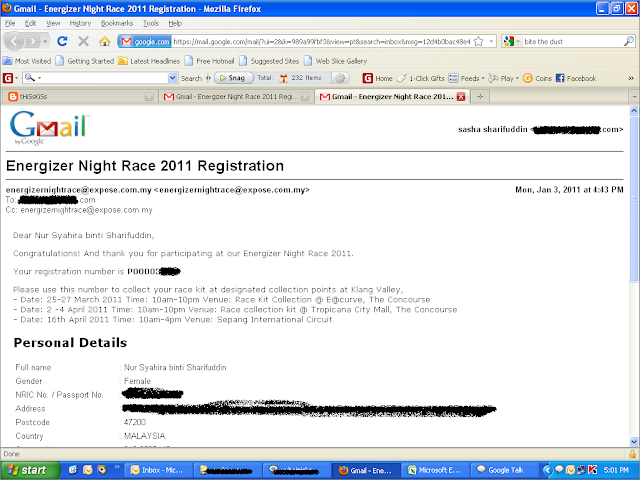The image size is (640, 480).
Task: Click the Search button on the toolbar
Action: click(191, 78)
